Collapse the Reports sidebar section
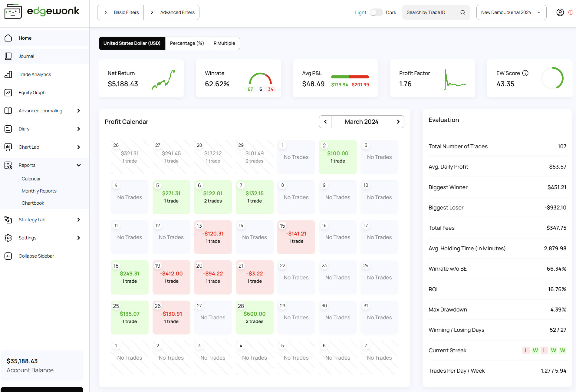The height and width of the screenshot is (392, 576). (79, 165)
